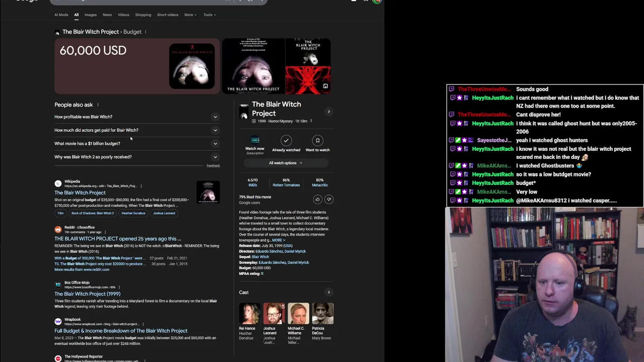Click Wikipedia result poster thumbnail
The height and width of the screenshot is (362, 644).
(x=208, y=192)
